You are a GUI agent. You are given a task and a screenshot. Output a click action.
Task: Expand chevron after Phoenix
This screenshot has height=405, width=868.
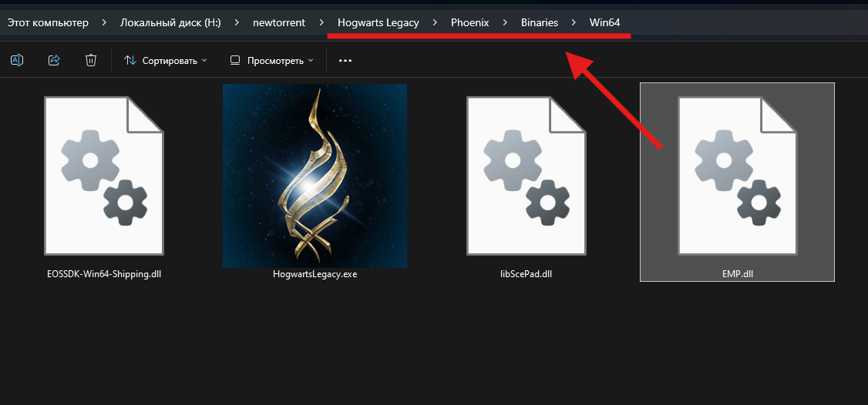tap(505, 22)
